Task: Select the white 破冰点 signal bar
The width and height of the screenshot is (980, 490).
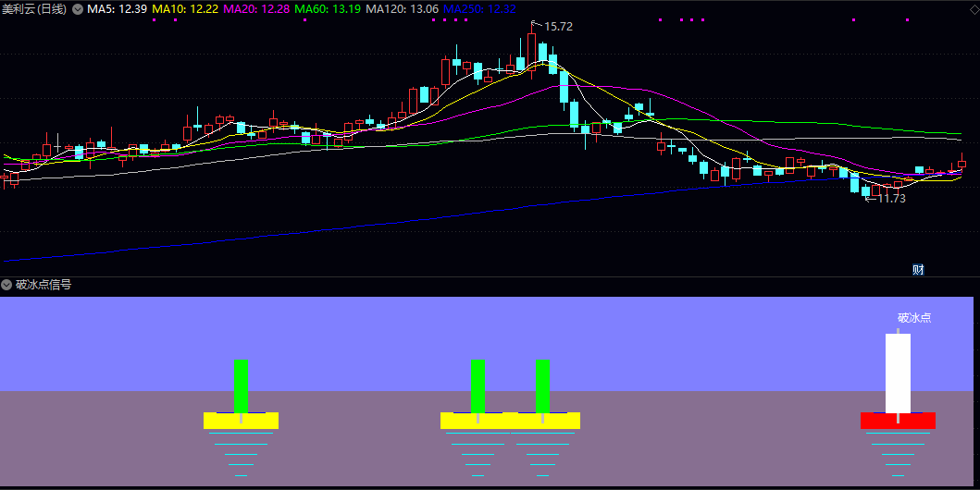Action: [x=899, y=373]
